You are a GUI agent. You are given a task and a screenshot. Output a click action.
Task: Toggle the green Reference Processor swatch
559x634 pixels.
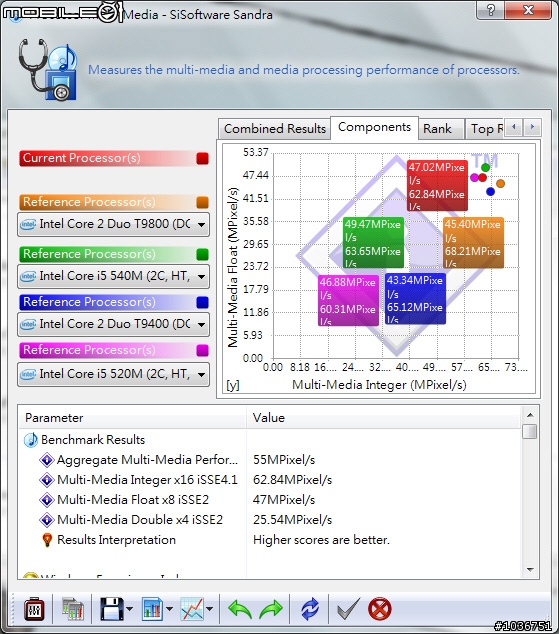coord(203,254)
